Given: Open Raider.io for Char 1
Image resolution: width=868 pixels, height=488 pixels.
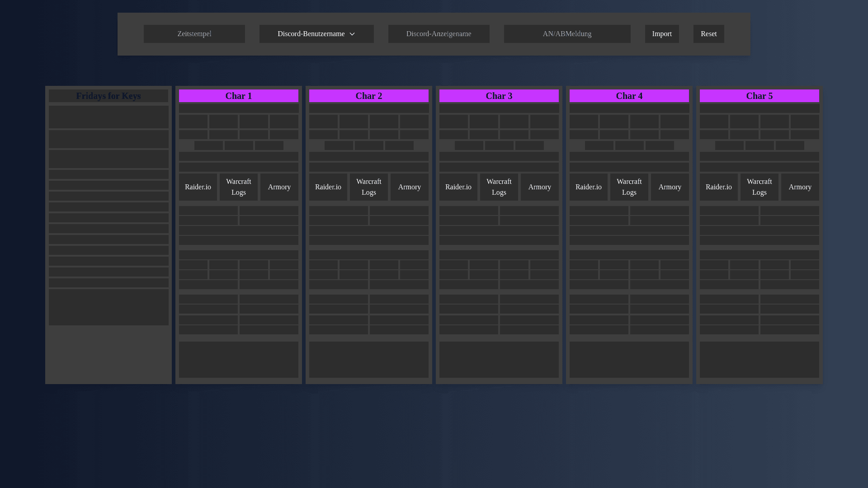Looking at the screenshot, I should (198, 187).
